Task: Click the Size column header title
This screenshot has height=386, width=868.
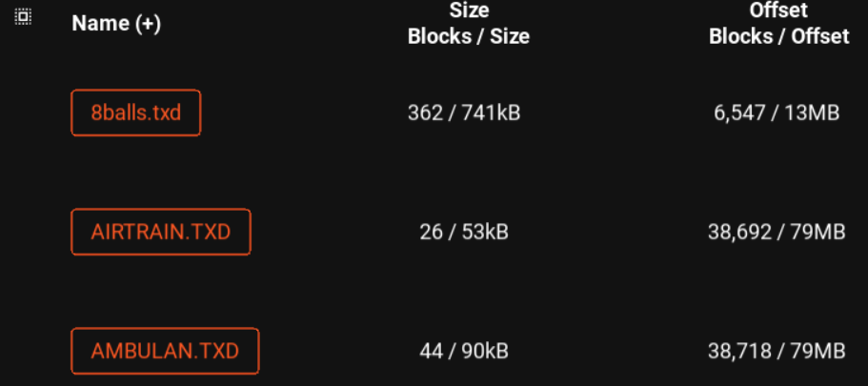Action: coord(468,11)
